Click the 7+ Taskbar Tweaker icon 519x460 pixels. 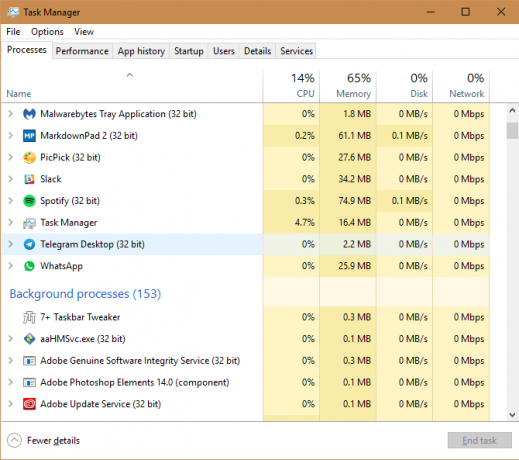click(29, 317)
